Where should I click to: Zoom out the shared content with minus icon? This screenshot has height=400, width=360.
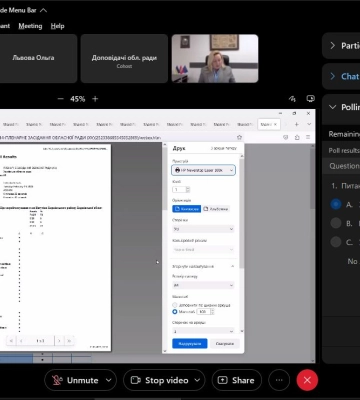tap(60, 99)
